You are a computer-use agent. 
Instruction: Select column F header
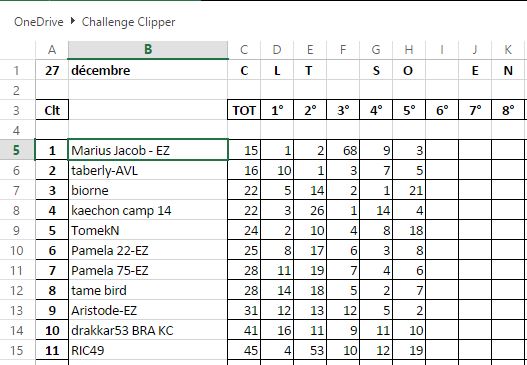343,50
